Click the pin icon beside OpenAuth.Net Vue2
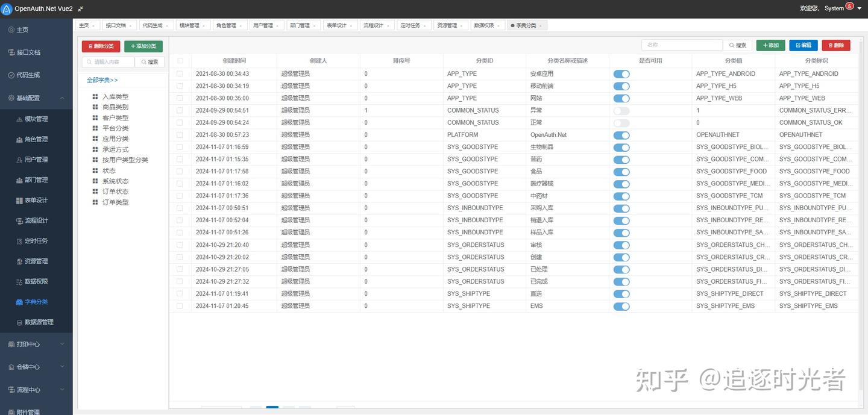Viewport: 868px width, 415px height. pos(81,9)
